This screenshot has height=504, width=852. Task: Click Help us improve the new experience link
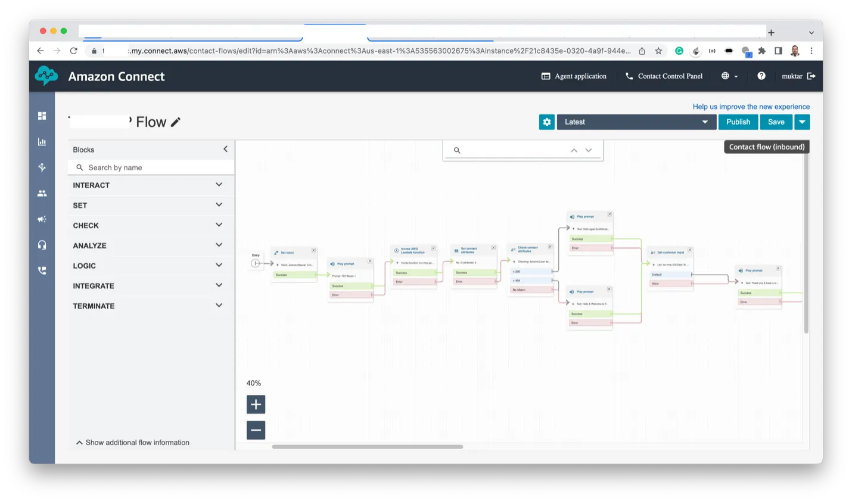pyautogui.click(x=751, y=107)
